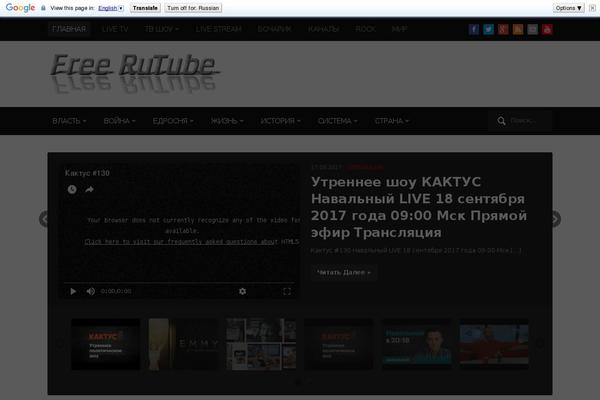The width and height of the screenshot is (600, 400).
Task: Click the Free RuTube logo
Action: pos(135,73)
